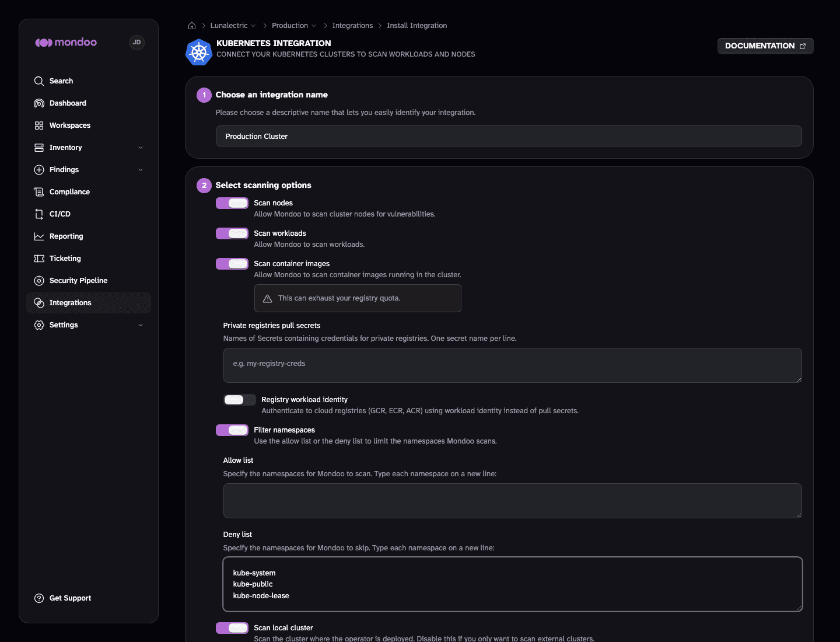Click the integration name field 'Production Cluster'
Screen dimensions: 840x642
point(509,136)
